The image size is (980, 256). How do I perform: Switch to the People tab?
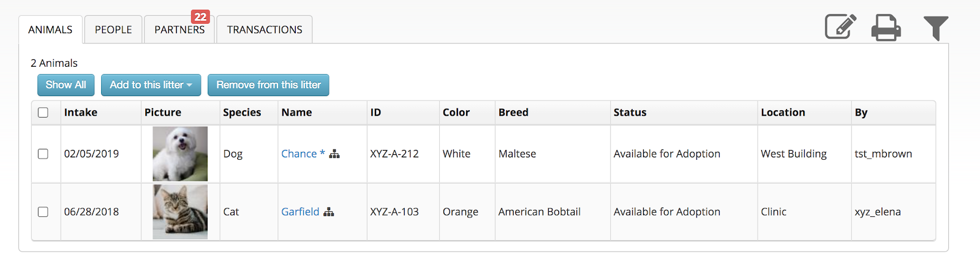pos(113,30)
